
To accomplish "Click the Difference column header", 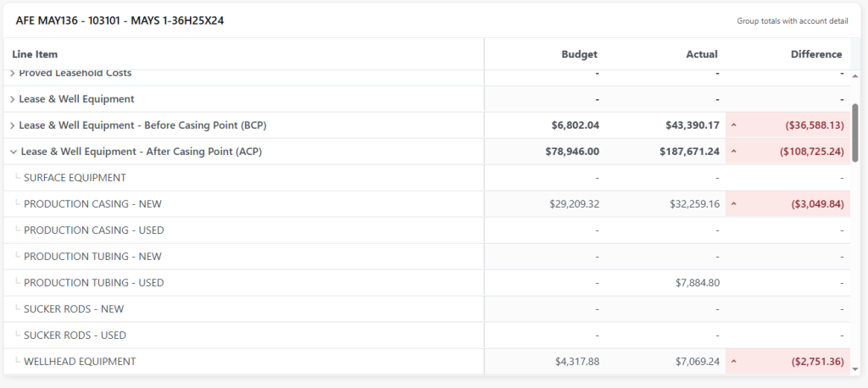I will click(815, 54).
